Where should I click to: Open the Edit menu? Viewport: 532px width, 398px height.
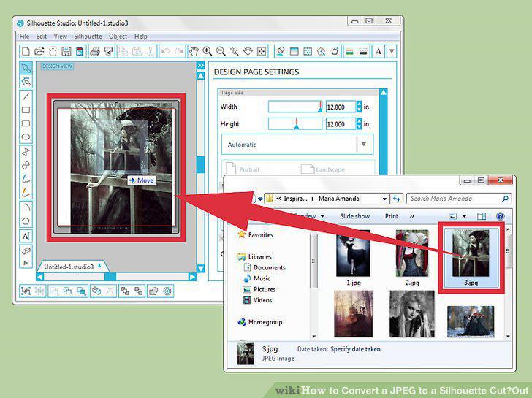[x=42, y=37]
